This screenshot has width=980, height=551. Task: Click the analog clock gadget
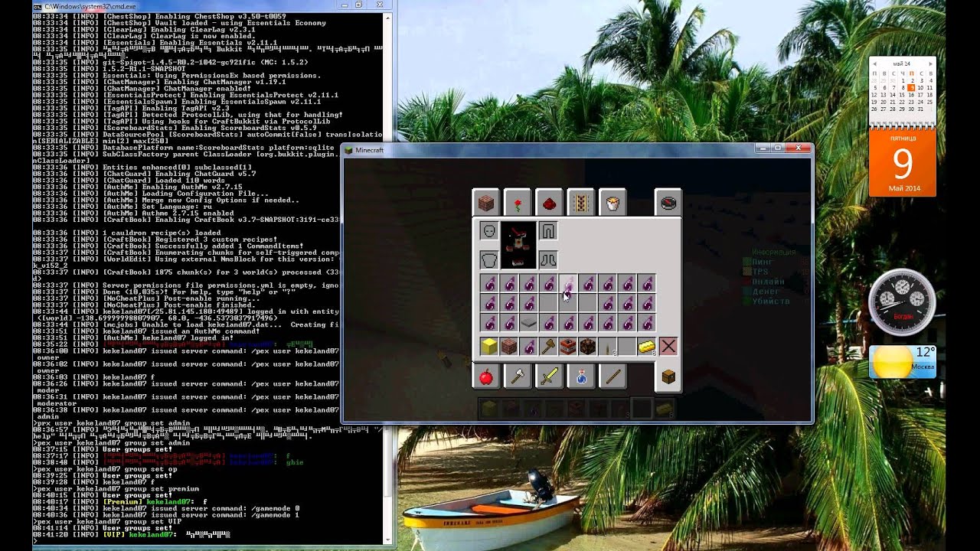(x=902, y=302)
